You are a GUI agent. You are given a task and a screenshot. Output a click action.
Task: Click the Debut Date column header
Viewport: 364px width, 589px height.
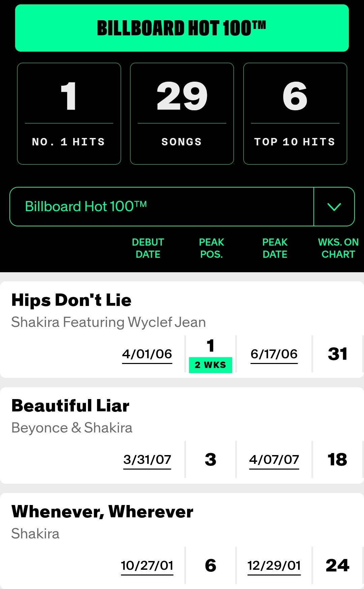point(148,248)
